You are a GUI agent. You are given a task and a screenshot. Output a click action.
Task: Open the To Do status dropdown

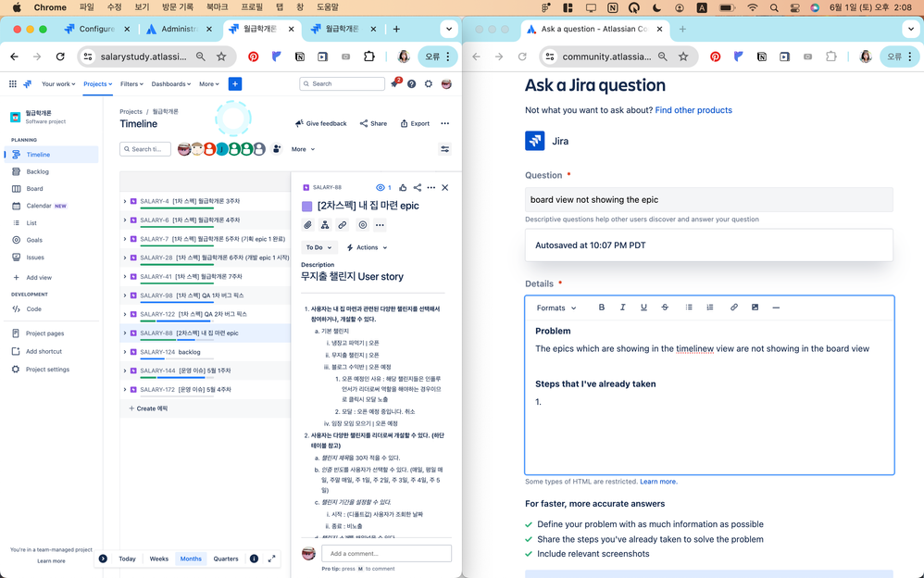(318, 247)
